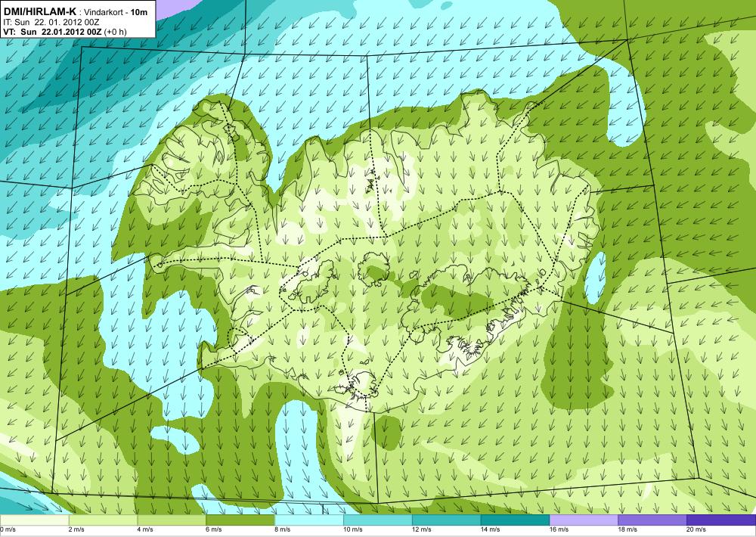Click the dark teal 14–16 m/s legend swatch
756x537 pixels.
515,520
